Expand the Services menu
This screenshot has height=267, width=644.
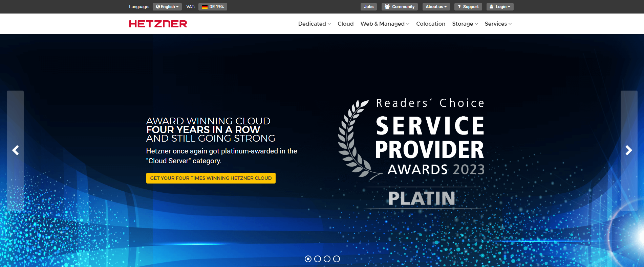[x=498, y=24]
